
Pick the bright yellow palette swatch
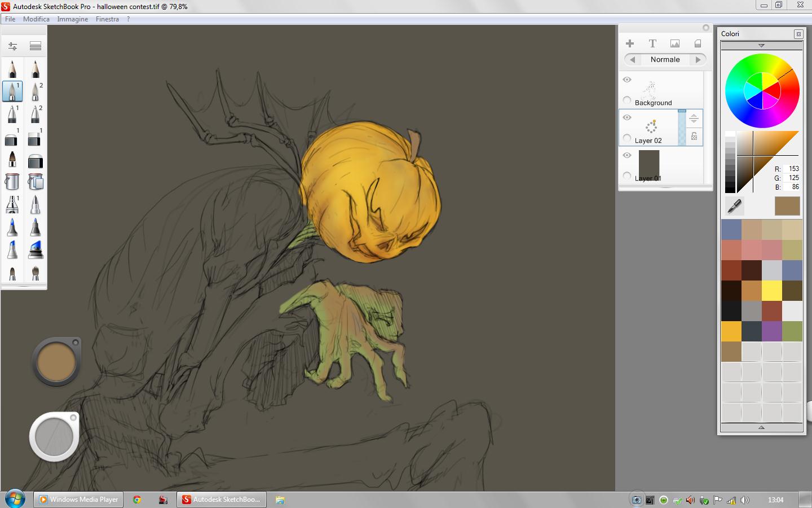click(771, 291)
